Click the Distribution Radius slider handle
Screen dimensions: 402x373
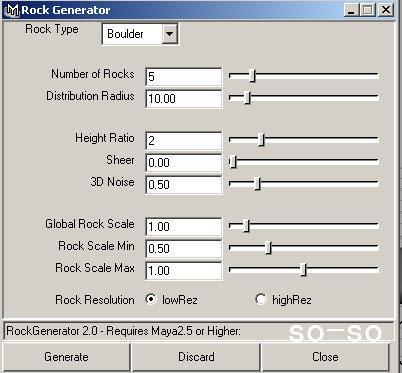pyautogui.click(x=247, y=97)
